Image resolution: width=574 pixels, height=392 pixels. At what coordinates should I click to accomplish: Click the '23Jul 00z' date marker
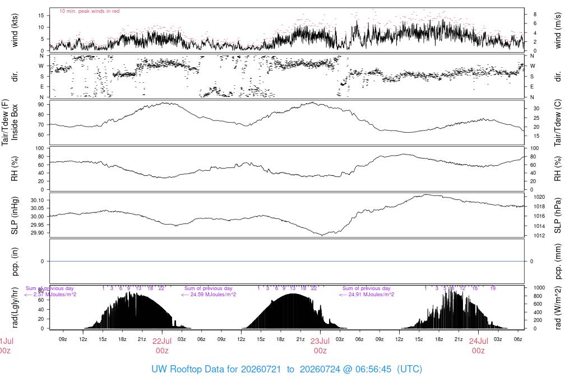point(320,346)
